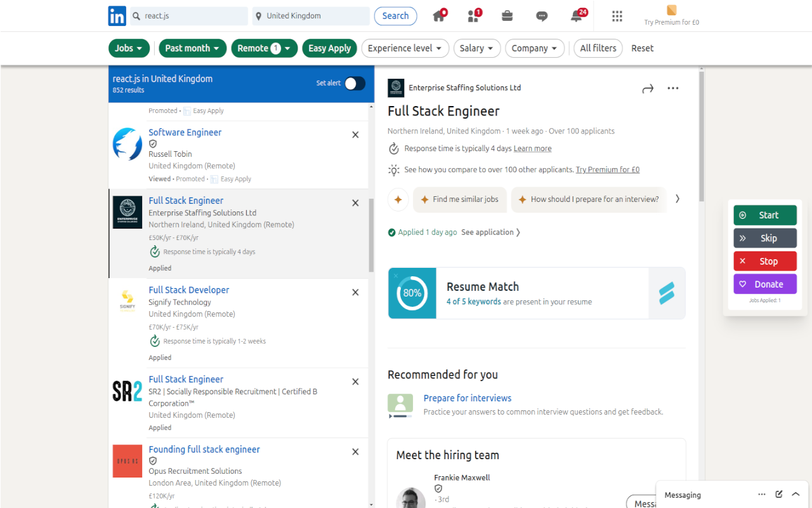
Task: Show more AI suggestions with right chevron
Action: point(678,199)
